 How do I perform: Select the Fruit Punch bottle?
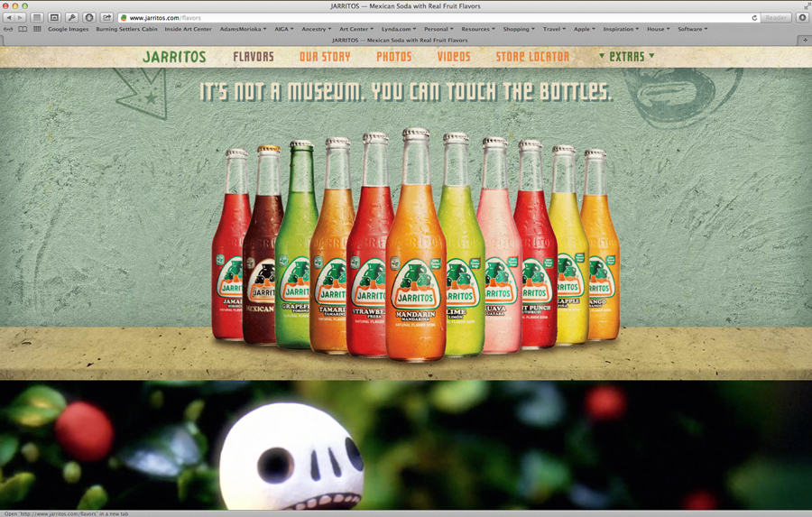[x=537, y=244]
